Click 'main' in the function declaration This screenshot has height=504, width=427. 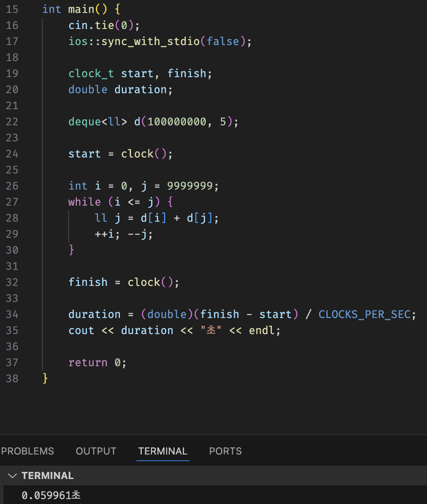click(81, 9)
